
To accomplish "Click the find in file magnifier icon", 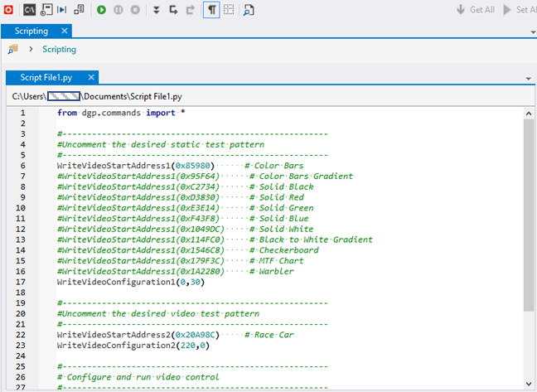I will point(249,10).
